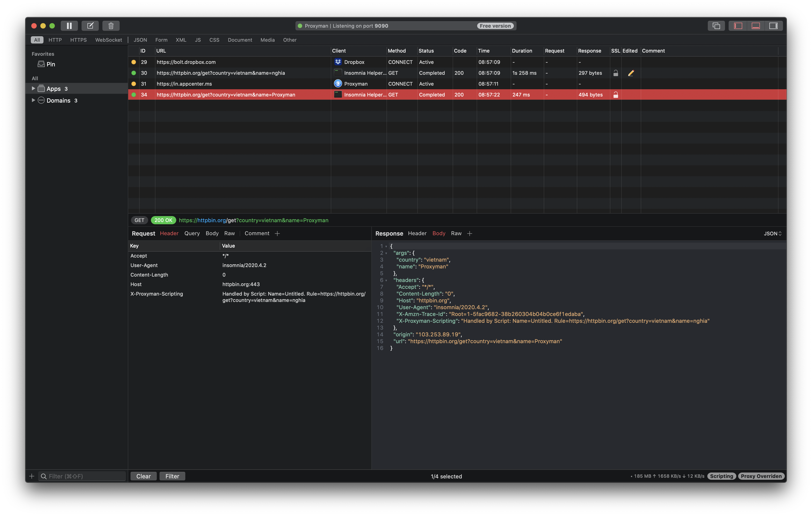812x516 pixels.
Task: Toggle the bottom detail panel visibility
Action: click(x=756, y=26)
